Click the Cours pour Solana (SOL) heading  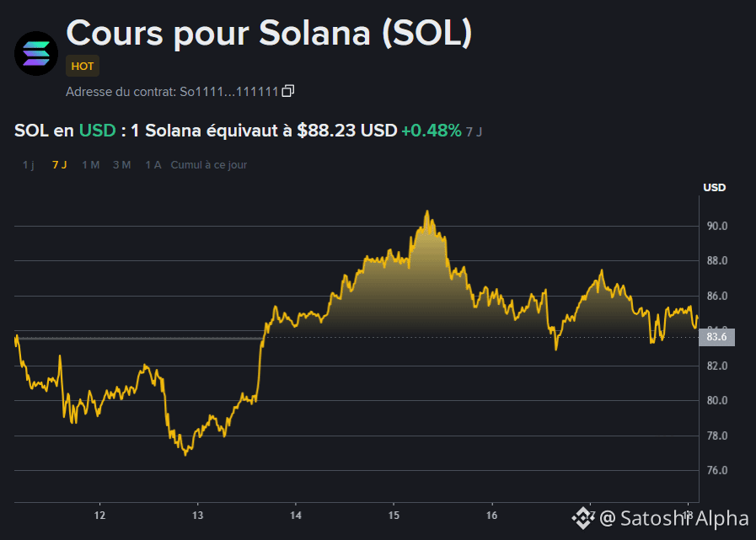(x=269, y=33)
